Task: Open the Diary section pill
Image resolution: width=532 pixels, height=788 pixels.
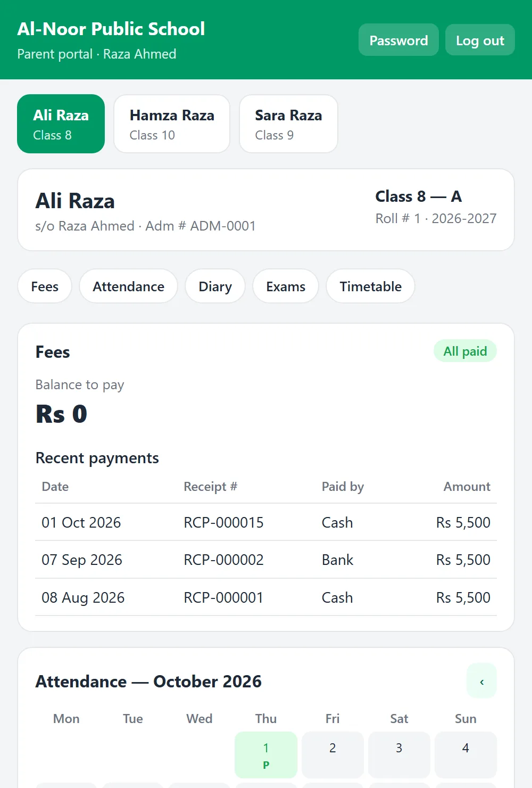Action: tap(215, 286)
